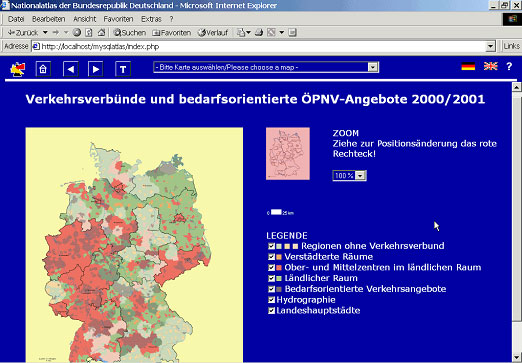This screenshot has height=363, width=522.
Task: Go to next map with right arrow
Action: [96, 69]
